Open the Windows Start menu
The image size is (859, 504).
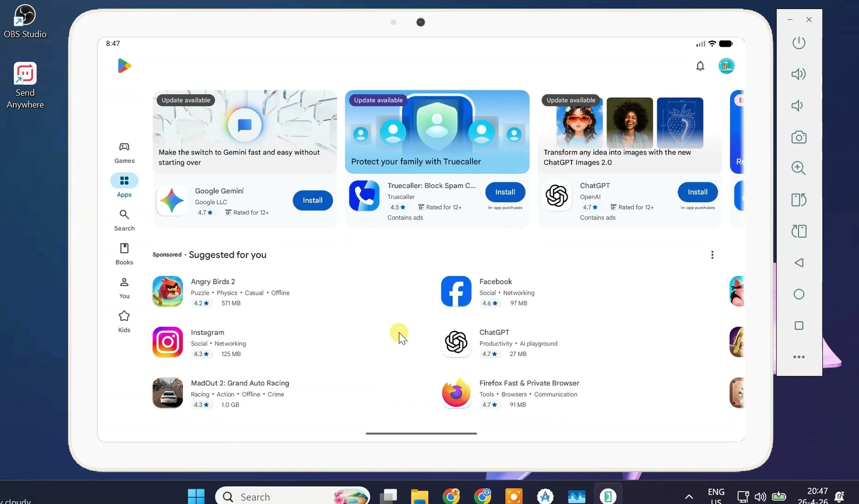196,496
